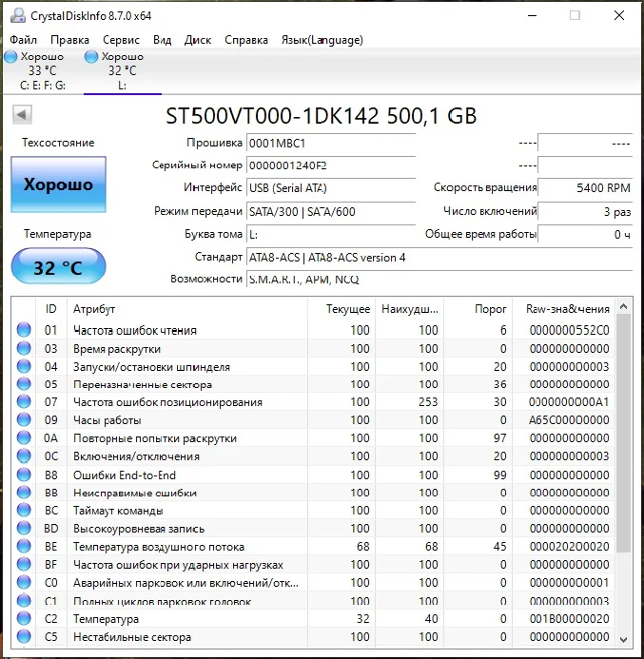Screen dimensions: 644x659
Task: Click raw value 001B00000020
Action: pyautogui.click(x=569, y=619)
